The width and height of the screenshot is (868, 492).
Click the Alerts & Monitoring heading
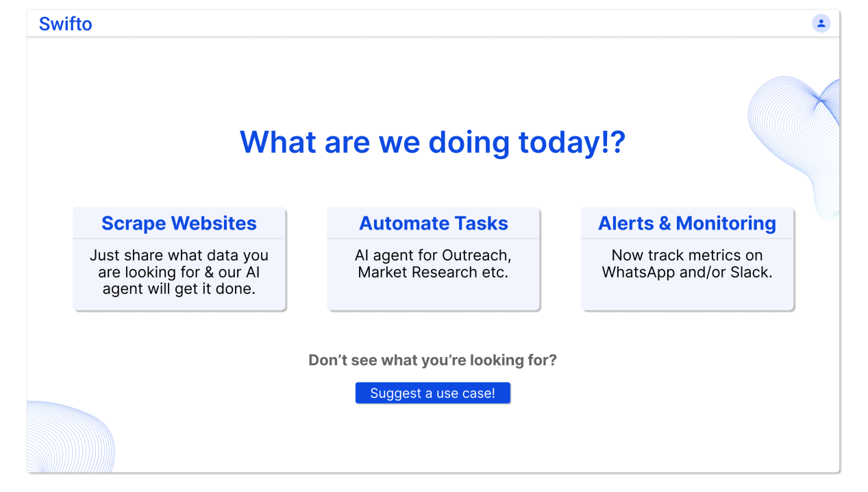(x=686, y=223)
